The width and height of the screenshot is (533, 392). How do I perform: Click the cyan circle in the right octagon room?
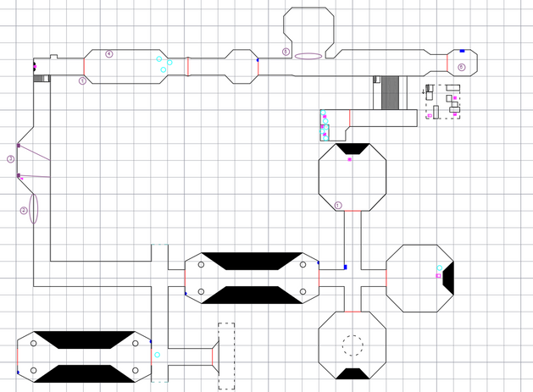(x=439, y=268)
